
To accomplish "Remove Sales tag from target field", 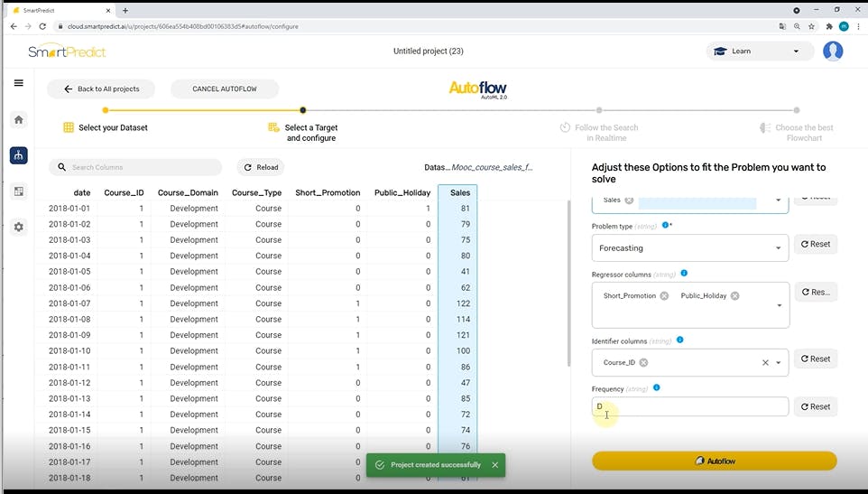I will [x=629, y=200].
